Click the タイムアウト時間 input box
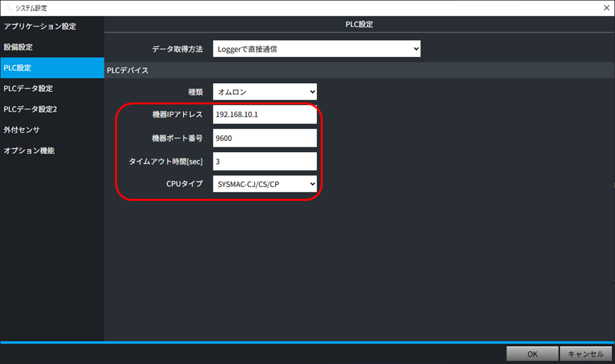Viewport: 615px width, 364px height. pos(265,161)
